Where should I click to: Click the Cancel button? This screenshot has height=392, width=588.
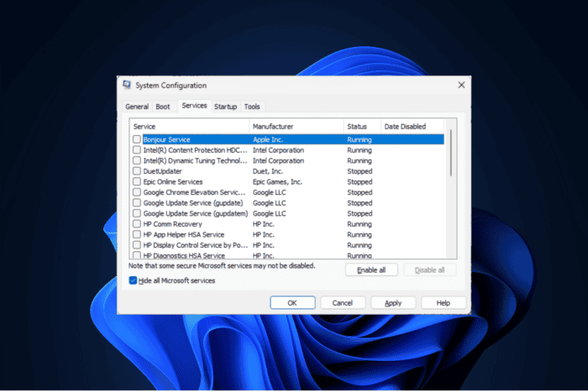point(343,303)
